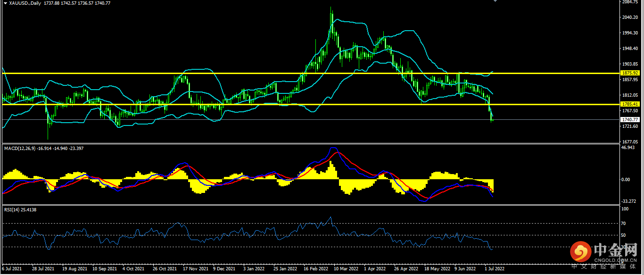Click the XAUUSD,Daily symbol title text

point(24,3)
